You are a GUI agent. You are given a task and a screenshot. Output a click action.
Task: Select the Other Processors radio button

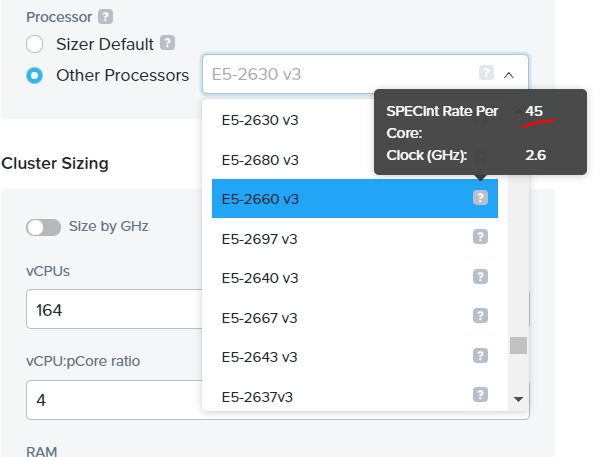coord(34,75)
